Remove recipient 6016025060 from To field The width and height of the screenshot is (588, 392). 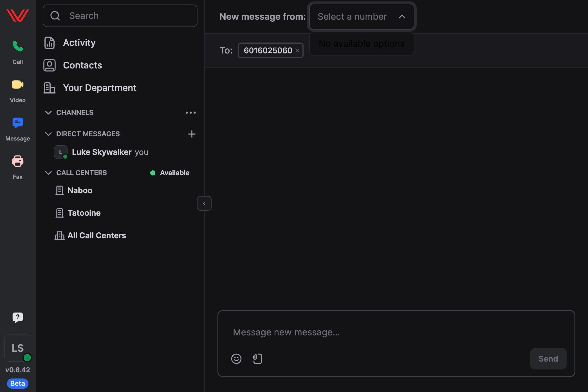[297, 50]
